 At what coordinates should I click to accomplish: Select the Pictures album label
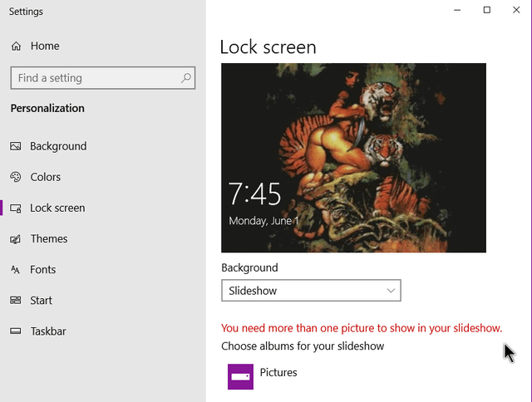pyautogui.click(x=278, y=372)
